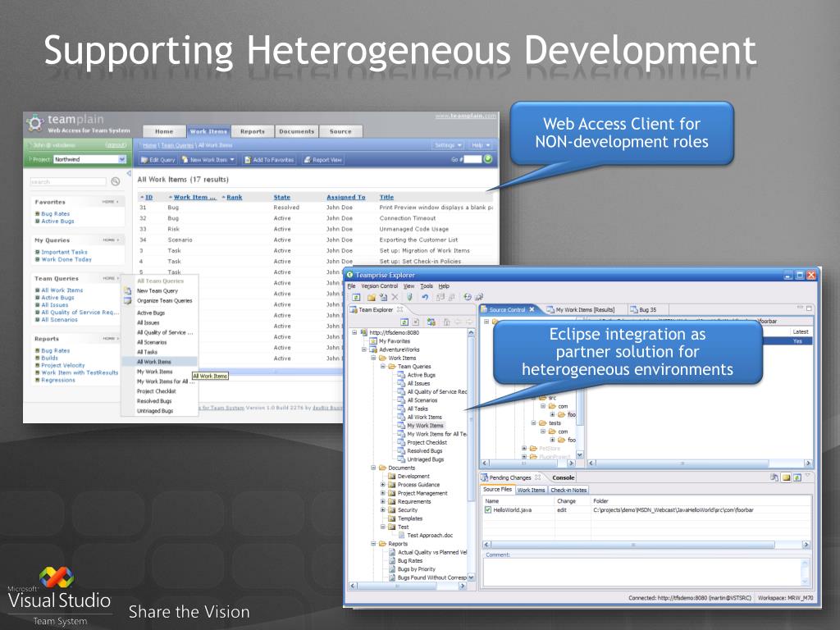This screenshot has height=630, width=840.
Task: Open the Home tab in teamplain
Action: 164,131
